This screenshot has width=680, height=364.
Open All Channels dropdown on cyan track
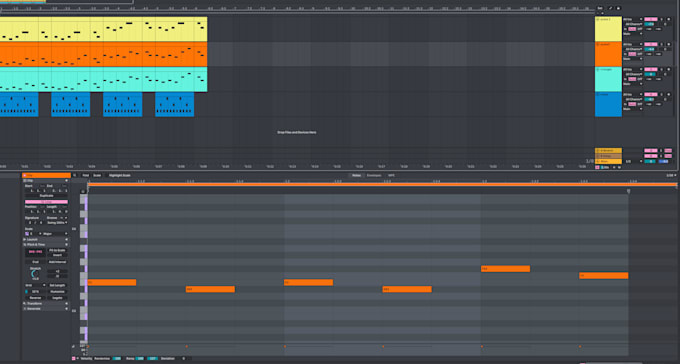click(x=634, y=74)
